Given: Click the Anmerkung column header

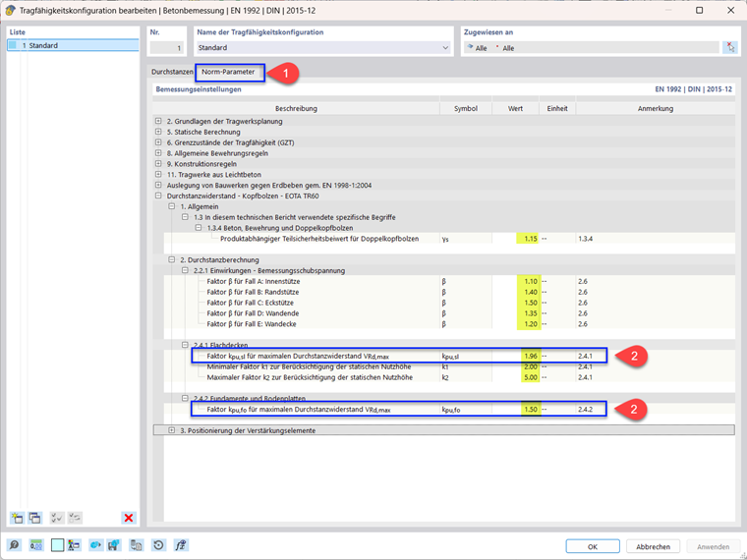Looking at the screenshot, I should coord(655,108).
